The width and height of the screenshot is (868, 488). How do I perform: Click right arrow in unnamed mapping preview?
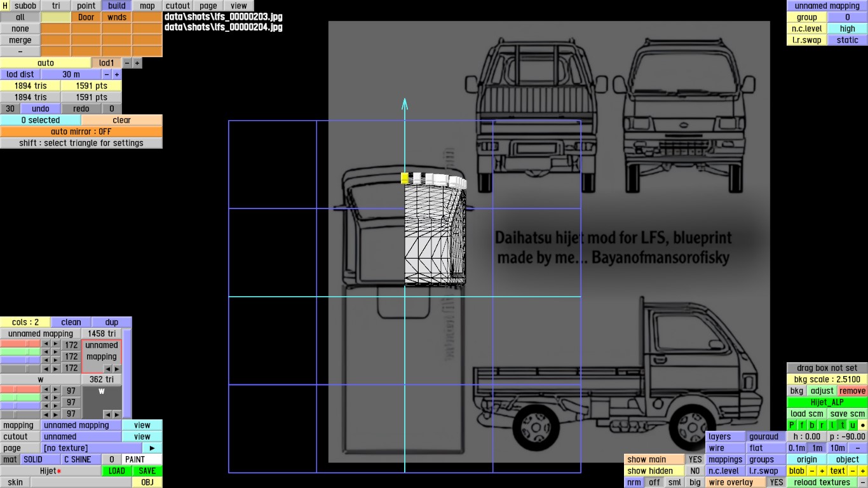[117, 369]
